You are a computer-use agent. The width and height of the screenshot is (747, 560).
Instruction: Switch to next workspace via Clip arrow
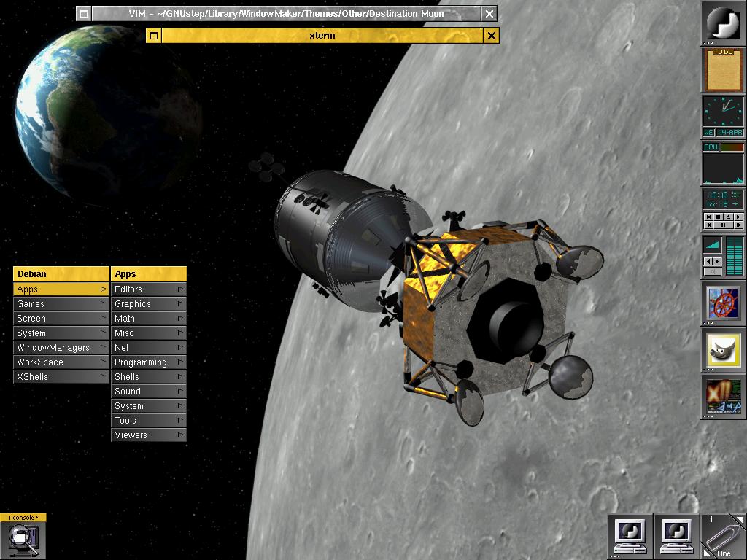[740, 518]
